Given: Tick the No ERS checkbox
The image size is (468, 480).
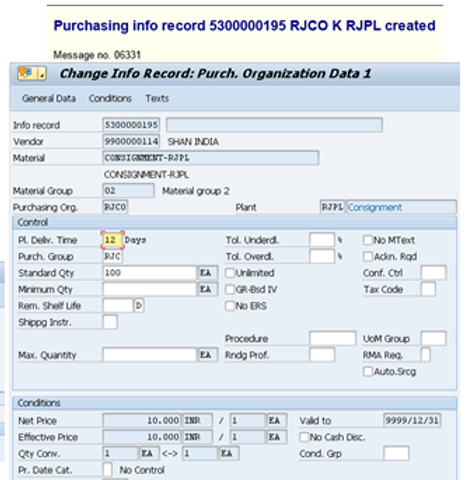Looking at the screenshot, I should tap(230, 306).
